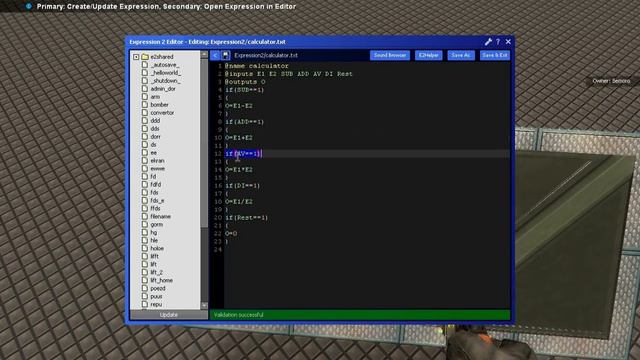Select the Expression2/calculator.txt tab

tap(266, 55)
